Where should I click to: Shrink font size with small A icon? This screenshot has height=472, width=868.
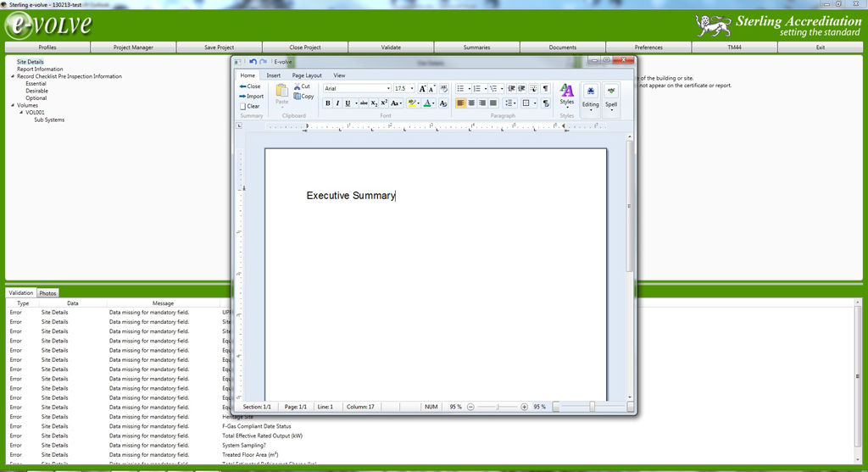click(x=431, y=88)
